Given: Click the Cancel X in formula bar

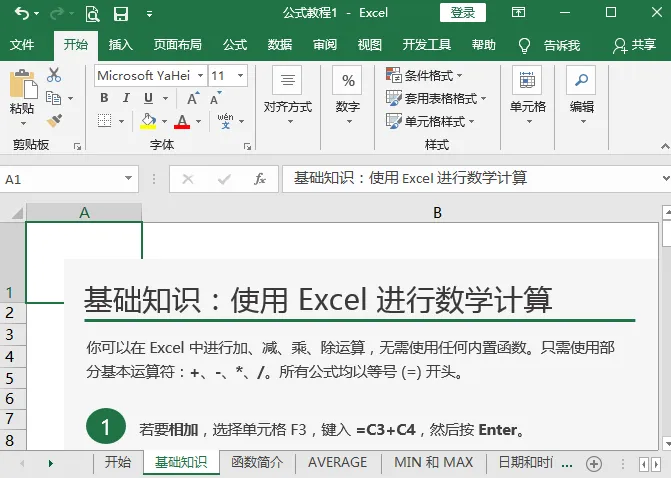Looking at the screenshot, I should (188, 179).
